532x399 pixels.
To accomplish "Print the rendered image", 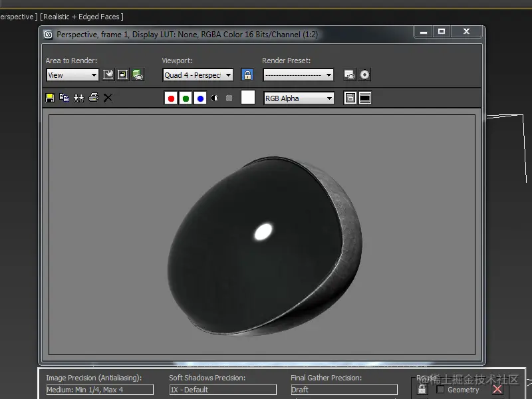I will [x=94, y=98].
